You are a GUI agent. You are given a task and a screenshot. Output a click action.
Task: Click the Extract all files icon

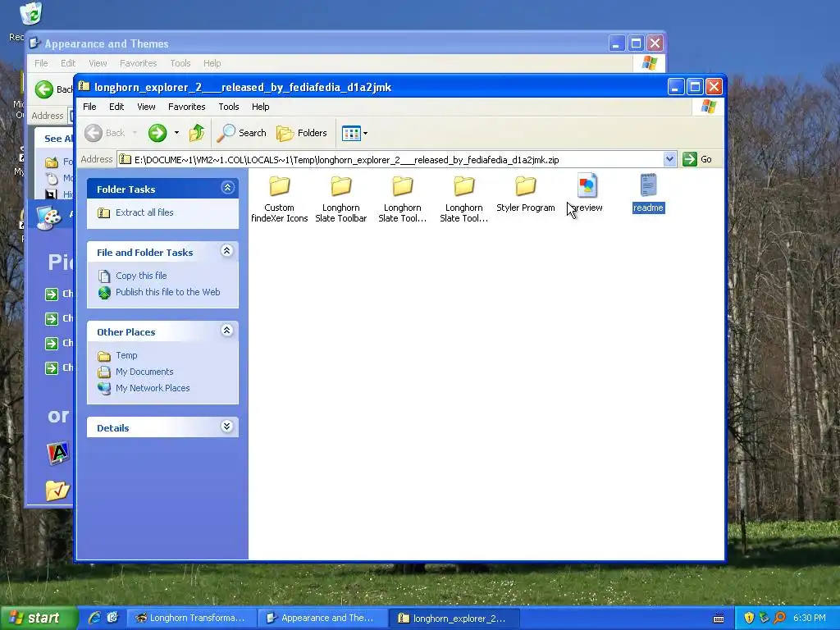(x=104, y=212)
